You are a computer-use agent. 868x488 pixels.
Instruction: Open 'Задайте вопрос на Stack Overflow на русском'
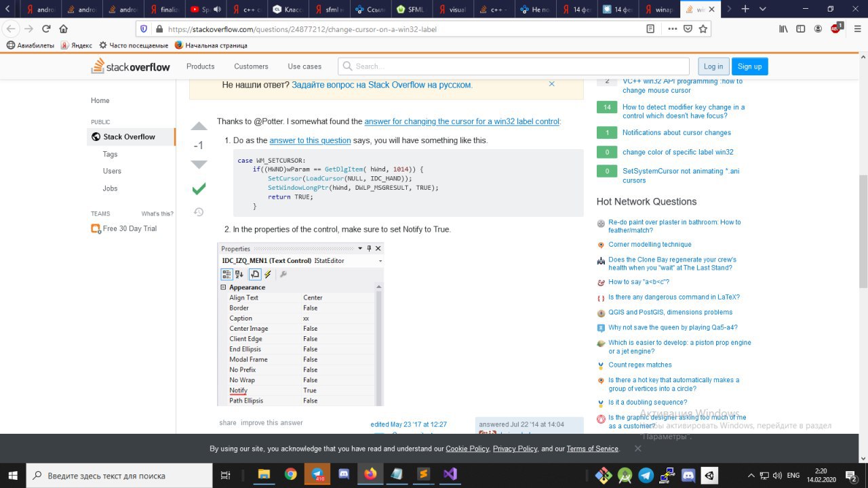coord(382,85)
